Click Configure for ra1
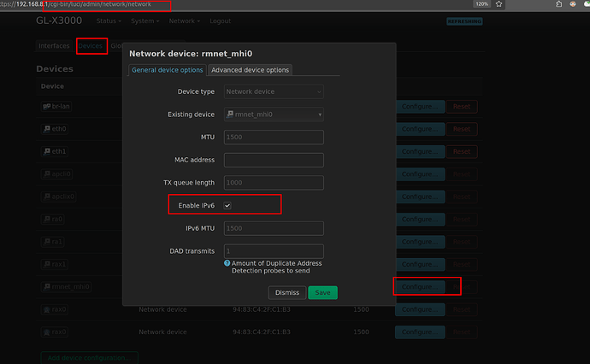The width and height of the screenshot is (590, 364). point(420,242)
